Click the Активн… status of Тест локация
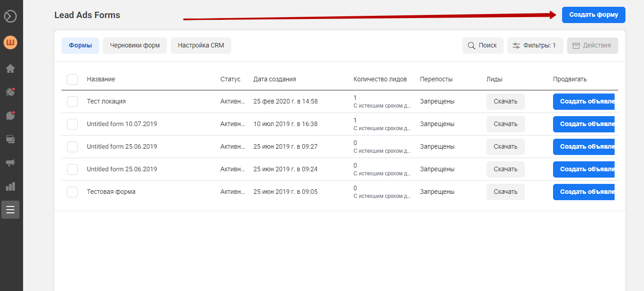Image resolution: width=644 pixels, height=291 pixels. pos(233,102)
